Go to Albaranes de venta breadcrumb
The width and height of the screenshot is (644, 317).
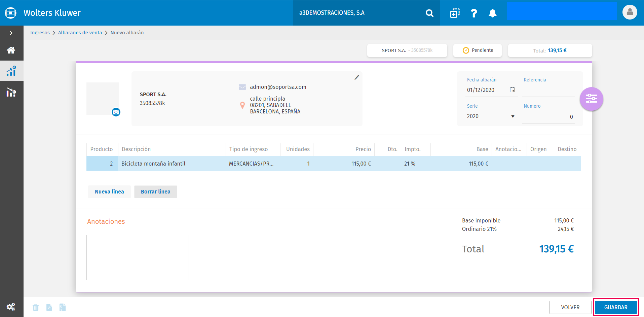[80, 33]
